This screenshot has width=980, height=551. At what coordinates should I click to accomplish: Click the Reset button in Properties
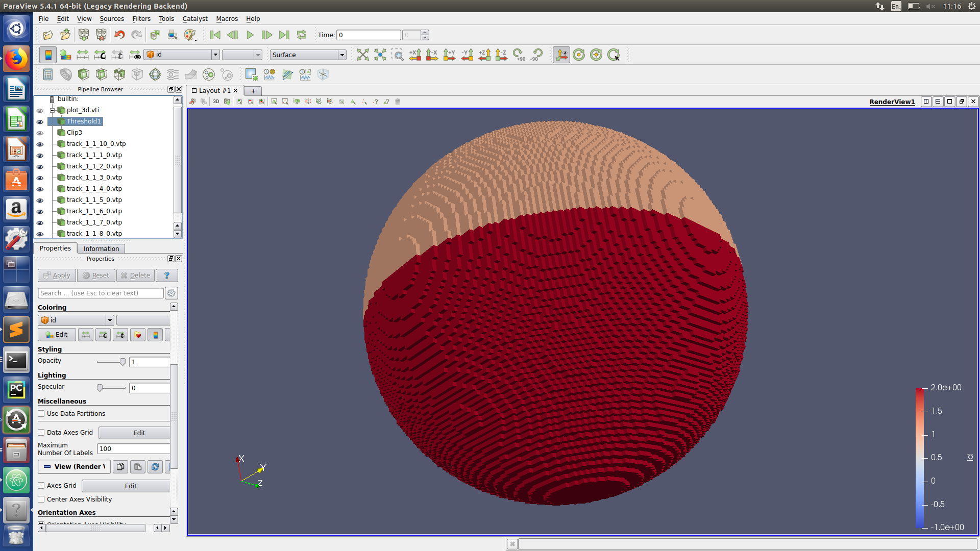coord(96,275)
